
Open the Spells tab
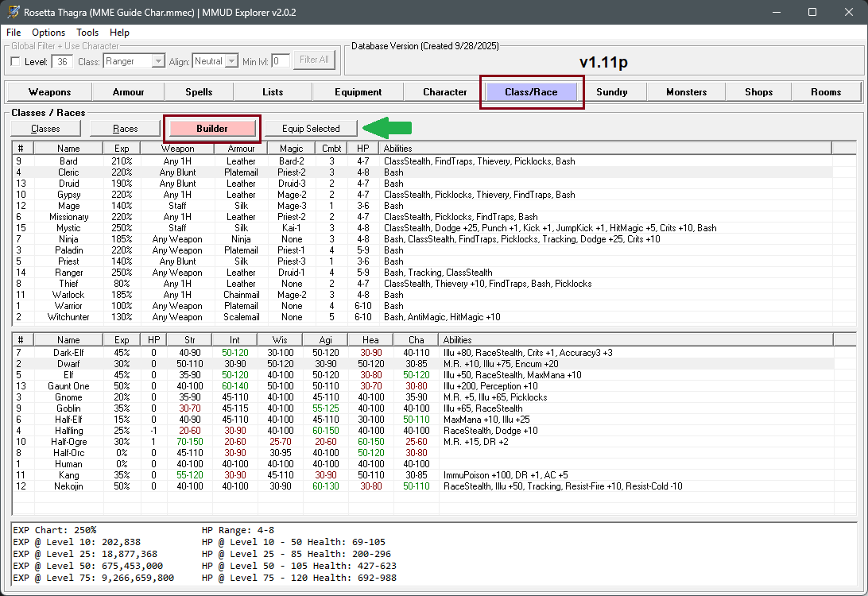[x=199, y=92]
